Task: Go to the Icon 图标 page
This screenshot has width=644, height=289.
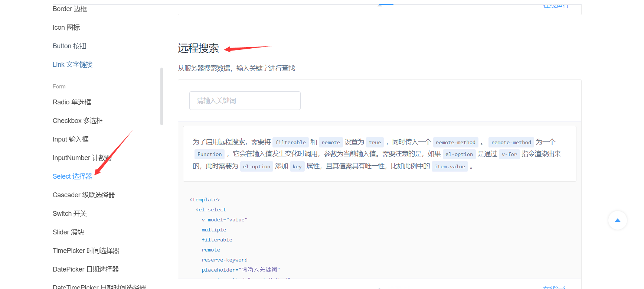Action: pos(66,27)
